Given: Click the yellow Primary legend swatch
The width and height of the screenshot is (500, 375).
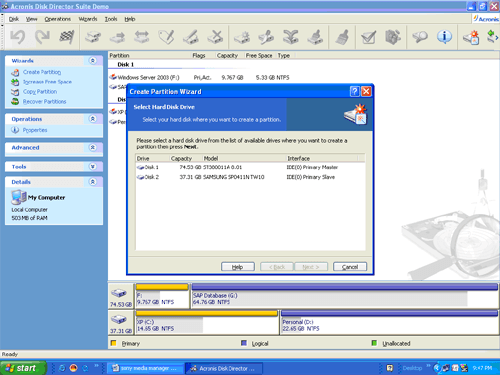Looking at the screenshot, I should pos(113,343).
